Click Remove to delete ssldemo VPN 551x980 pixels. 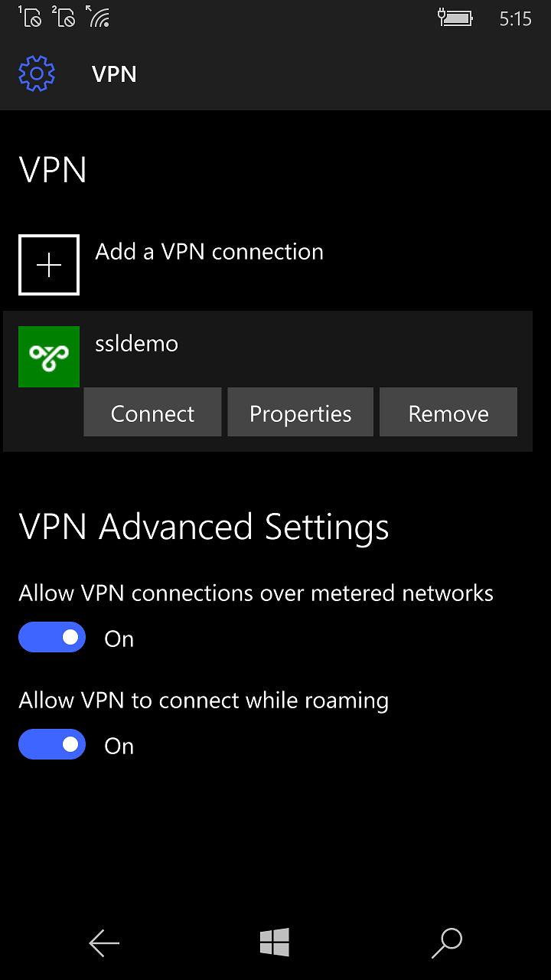[448, 412]
